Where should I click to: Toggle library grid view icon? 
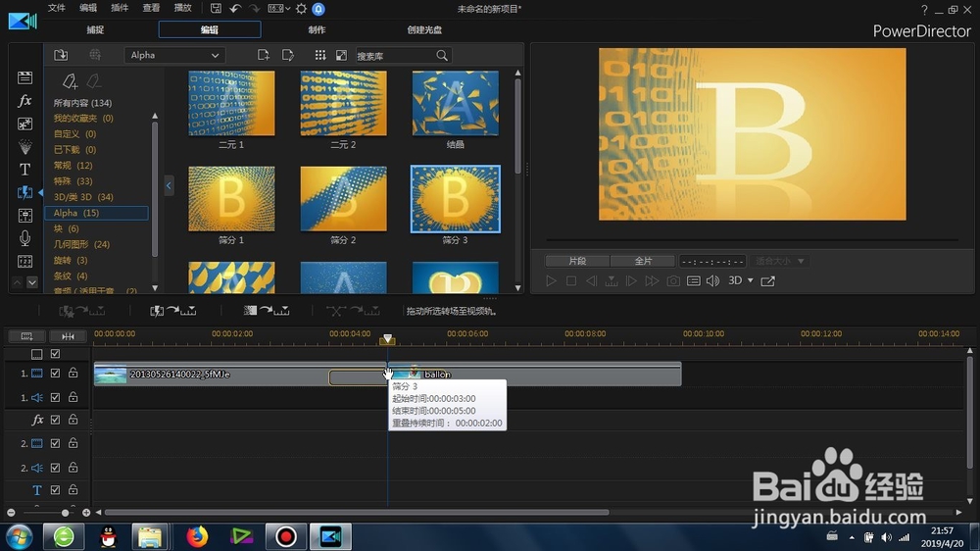(x=320, y=55)
